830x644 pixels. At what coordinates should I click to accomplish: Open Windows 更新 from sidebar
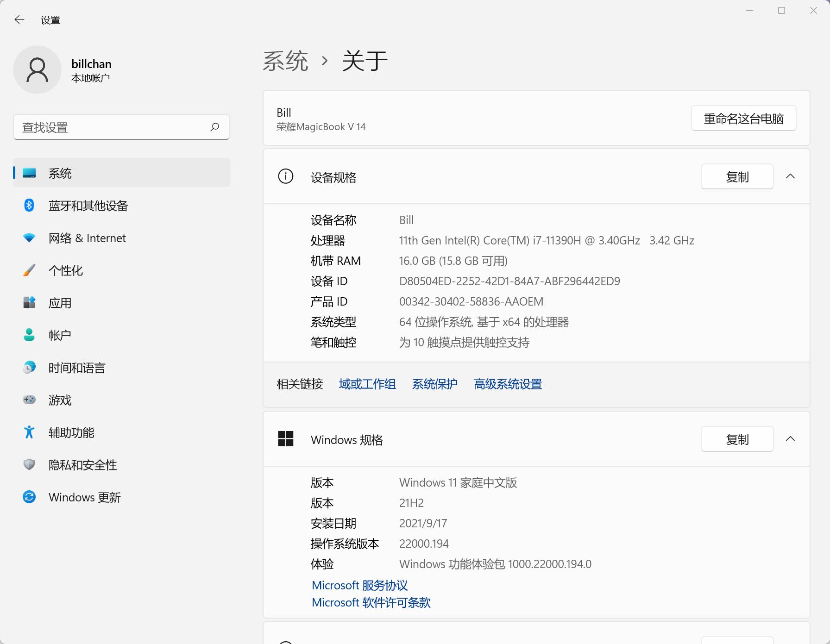tap(84, 497)
